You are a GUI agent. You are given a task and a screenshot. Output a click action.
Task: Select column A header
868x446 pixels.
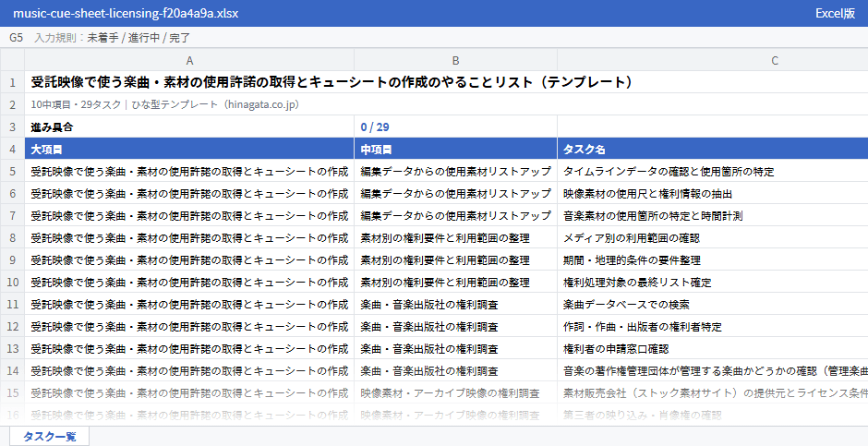[x=189, y=60]
